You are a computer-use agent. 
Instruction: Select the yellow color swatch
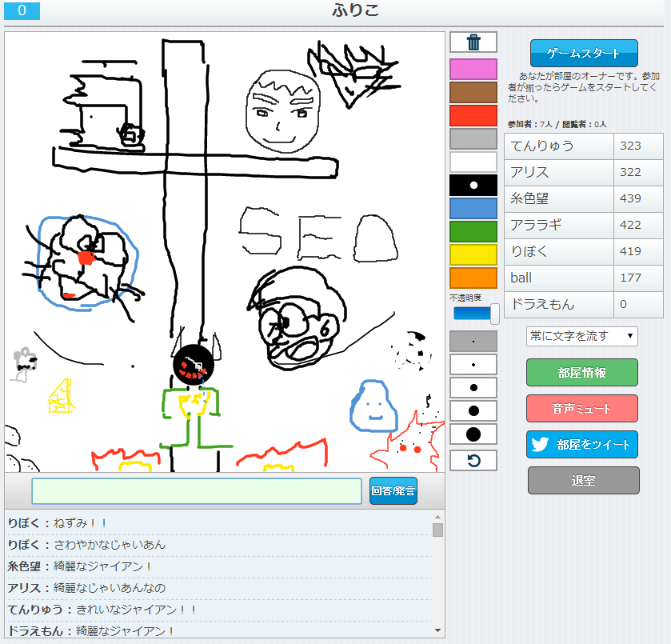473,254
